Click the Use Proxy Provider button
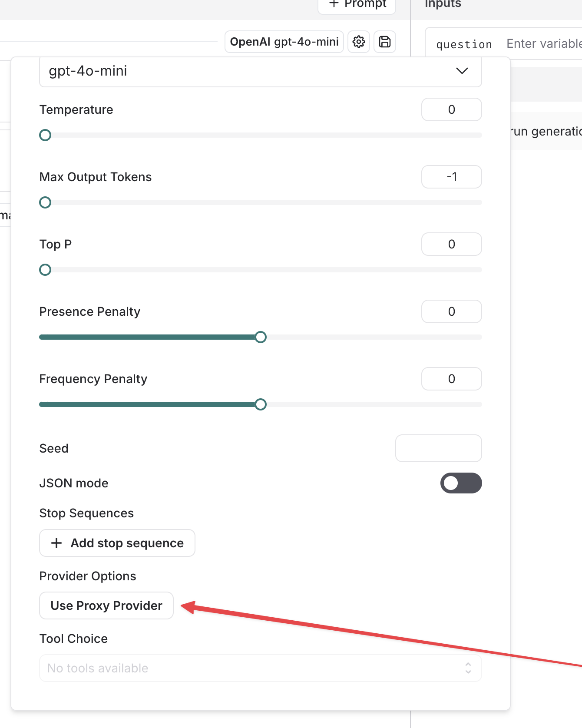 (x=106, y=606)
